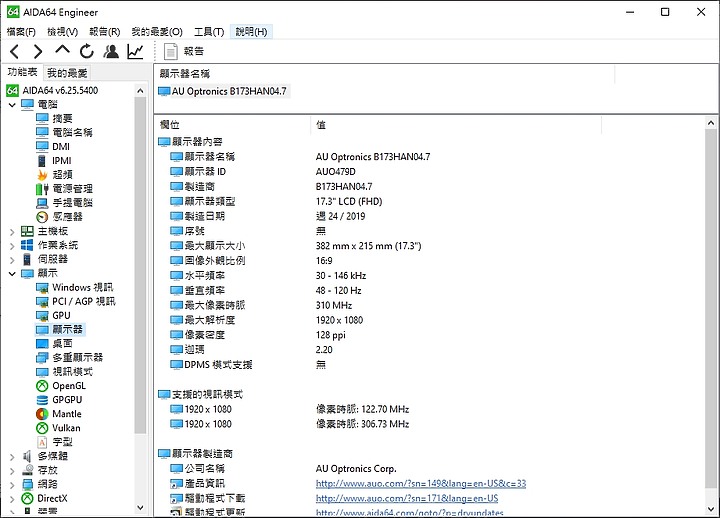Open the 檢視(V) menu

tap(62, 32)
